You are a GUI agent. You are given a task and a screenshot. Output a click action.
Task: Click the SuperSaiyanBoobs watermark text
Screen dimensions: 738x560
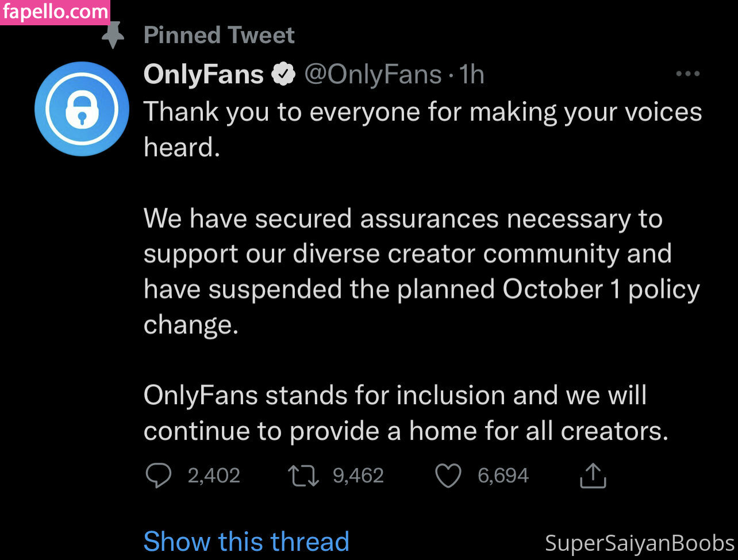coord(640,543)
